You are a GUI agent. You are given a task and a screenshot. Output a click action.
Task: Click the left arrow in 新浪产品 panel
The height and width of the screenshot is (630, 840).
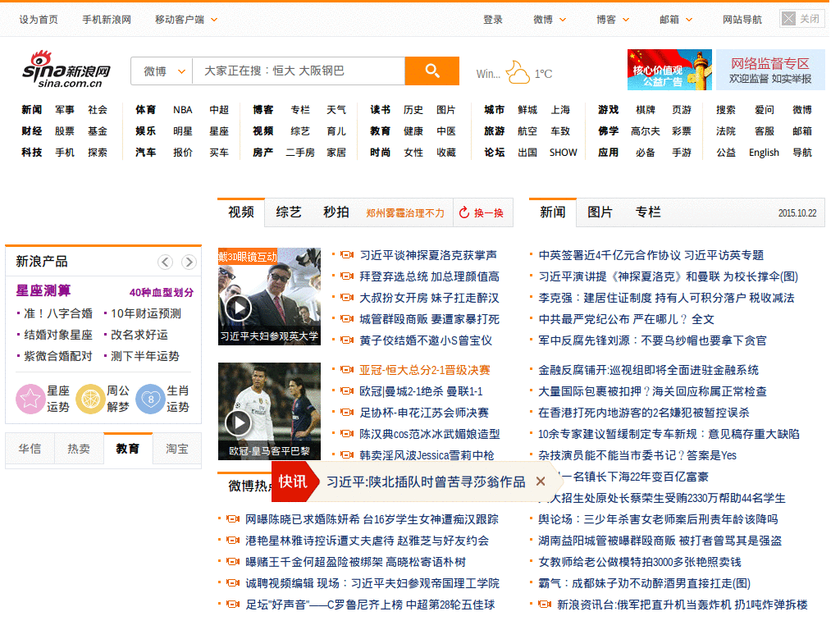165,262
